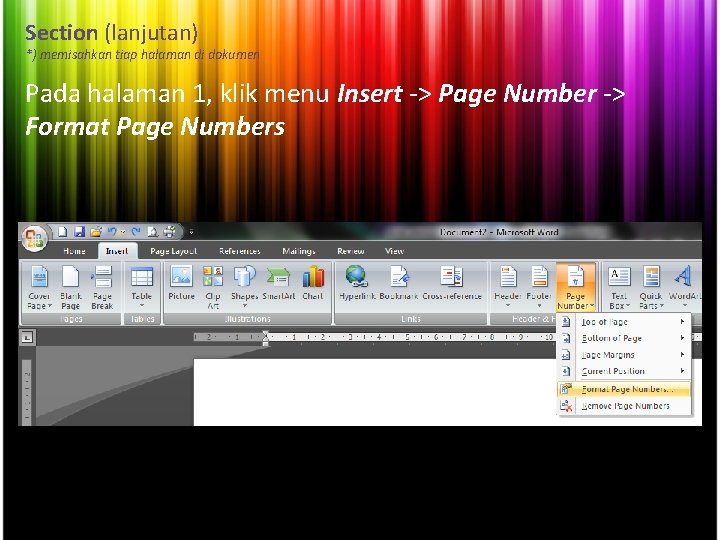Insert a Bookmark
This screenshot has height=540, width=720.
(x=399, y=284)
